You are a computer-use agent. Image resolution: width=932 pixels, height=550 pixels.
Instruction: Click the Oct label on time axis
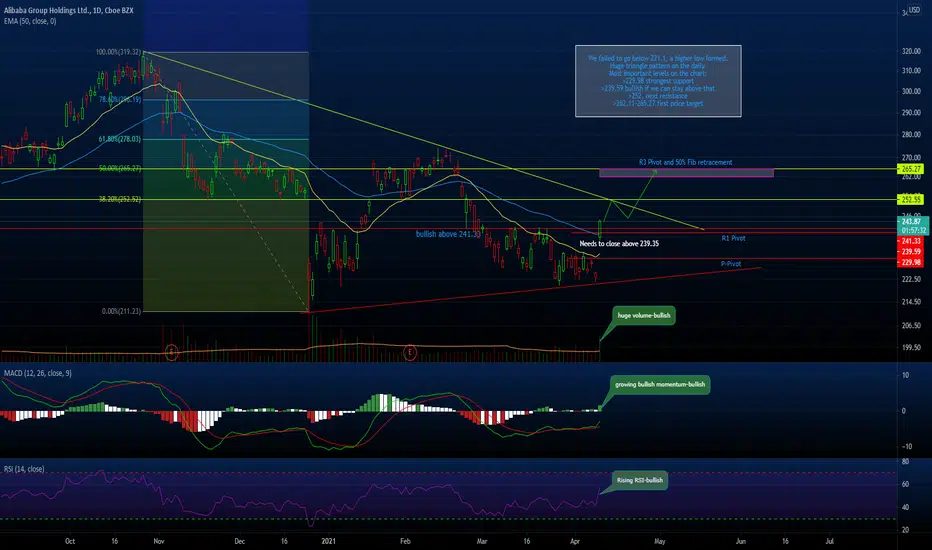(x=70, y=542)
